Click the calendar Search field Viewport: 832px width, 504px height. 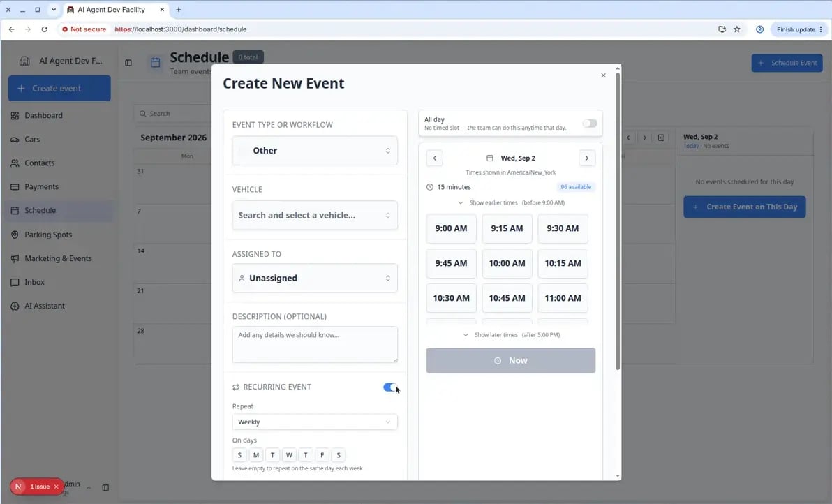click(x=172, y=114)
